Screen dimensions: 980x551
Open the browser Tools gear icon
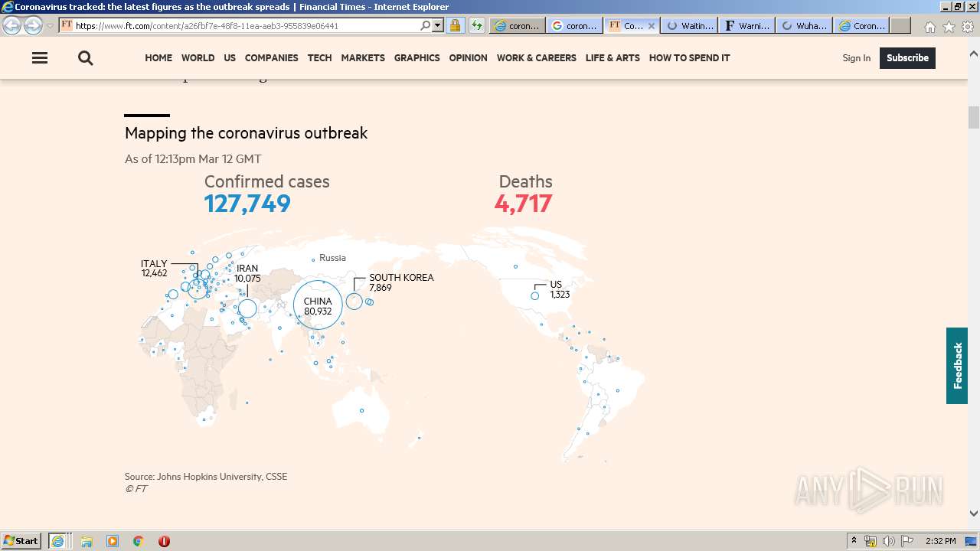click(x=968, y=27)
